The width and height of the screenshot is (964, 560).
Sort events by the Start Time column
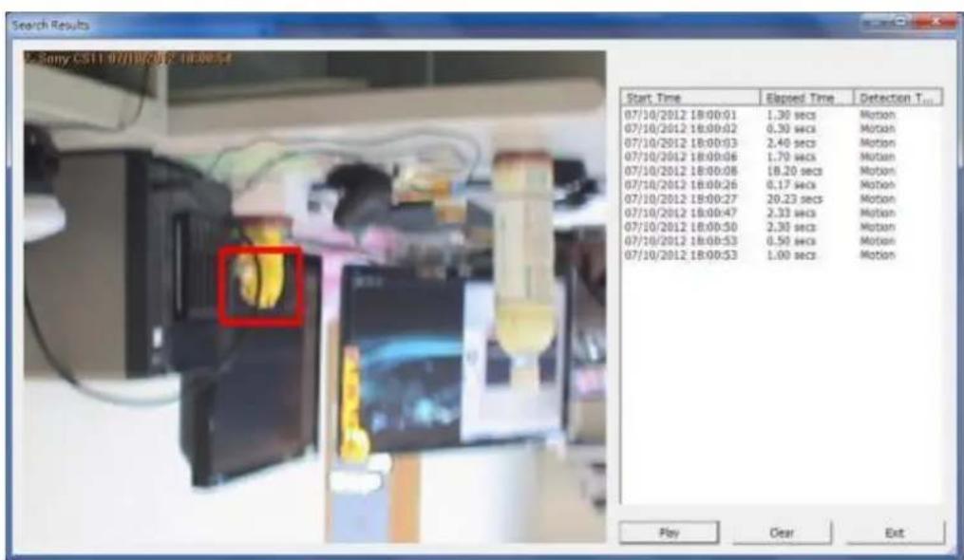[684, 96]
